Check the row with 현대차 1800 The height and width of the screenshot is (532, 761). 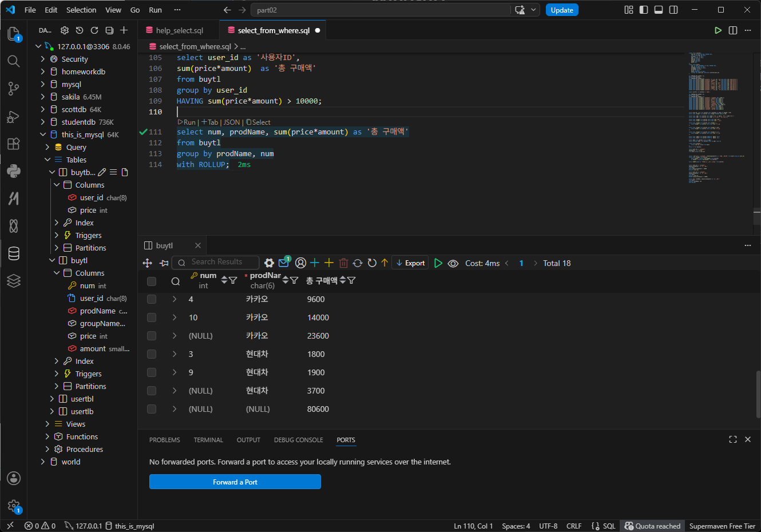pyautogui.click(x=152, y=354)
